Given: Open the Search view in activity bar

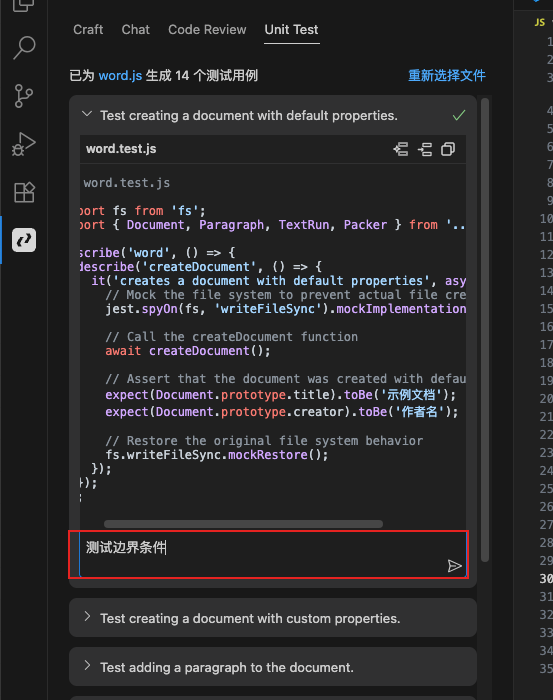Looking at the screenshot, I should [24, 47].
